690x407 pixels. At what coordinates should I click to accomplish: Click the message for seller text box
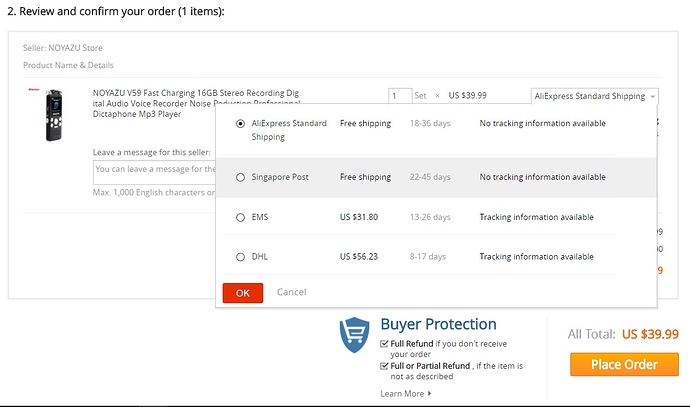(x=154, y=172)
